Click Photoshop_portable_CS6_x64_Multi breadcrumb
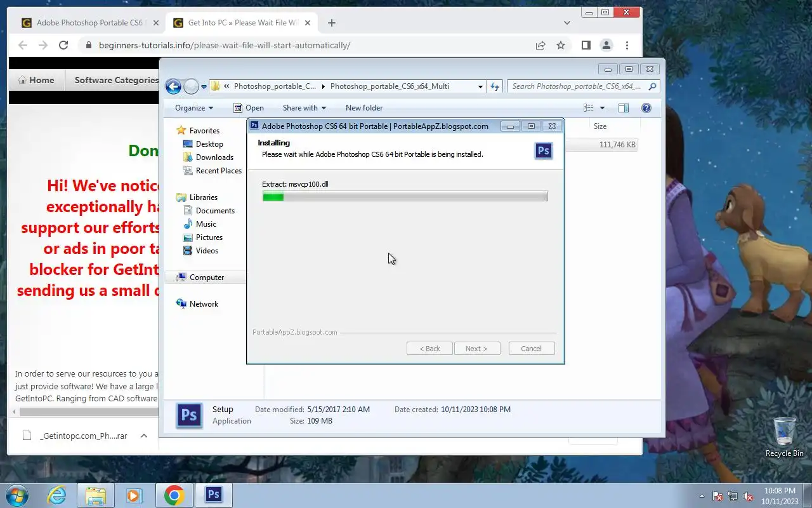This screenshot has width=812, height=508. click(390, 86)
